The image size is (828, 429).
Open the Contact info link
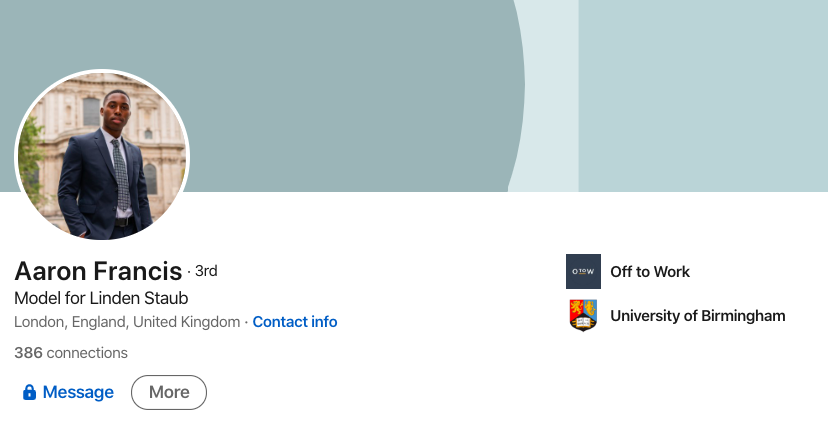point(295,322)
